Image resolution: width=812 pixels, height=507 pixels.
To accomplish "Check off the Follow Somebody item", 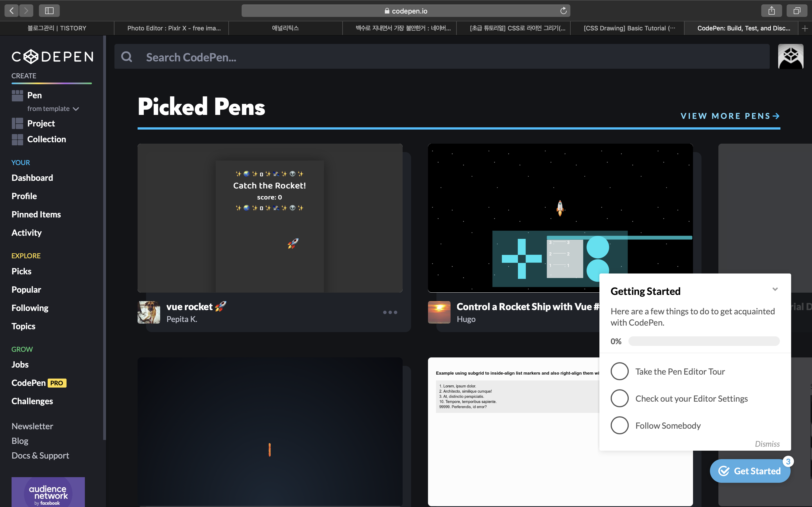I will pos(619,425).
